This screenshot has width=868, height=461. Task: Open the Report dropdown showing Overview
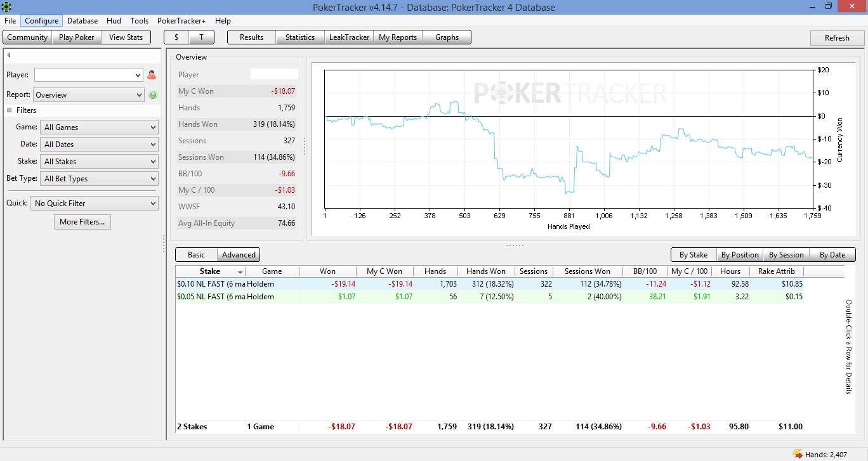tap(89, 95)
